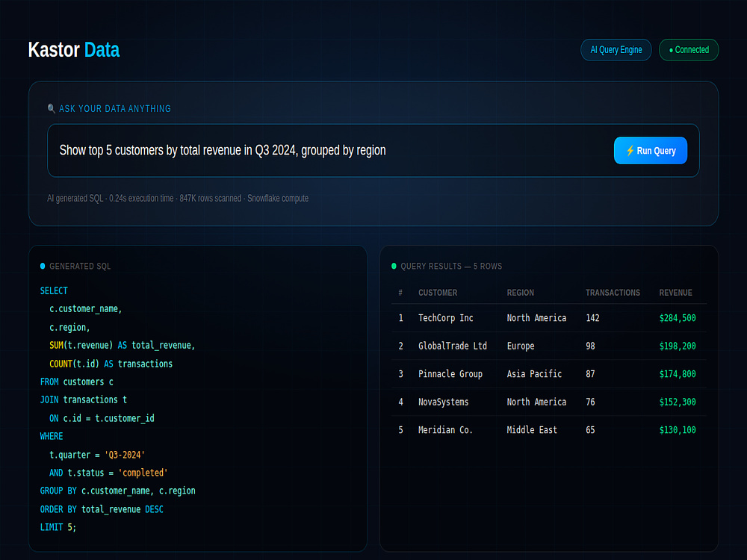Image resolution: width=747 pixels, height=560 pixels.
Task: Click the WHERE keyword in SQL
Action: coord(52,436)
